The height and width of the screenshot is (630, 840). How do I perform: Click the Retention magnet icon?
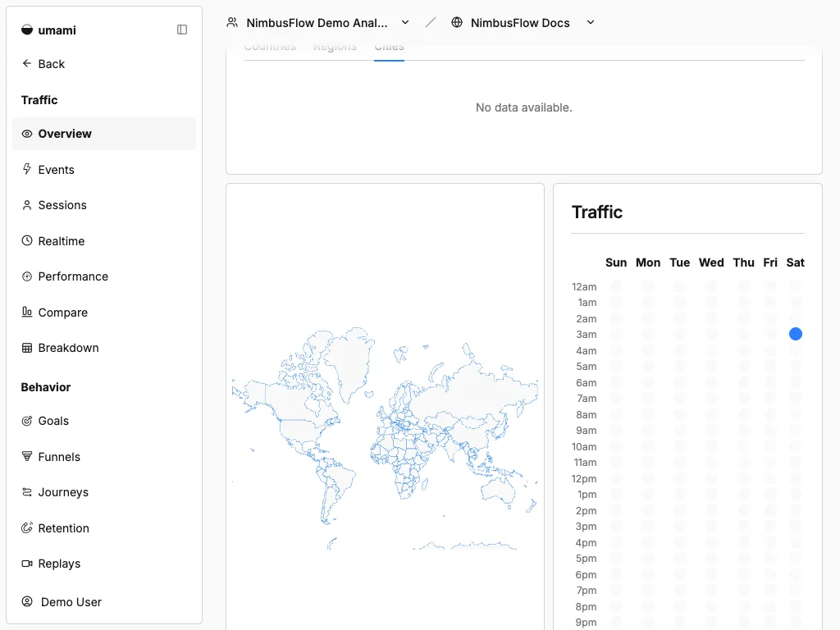coord(27,527)
